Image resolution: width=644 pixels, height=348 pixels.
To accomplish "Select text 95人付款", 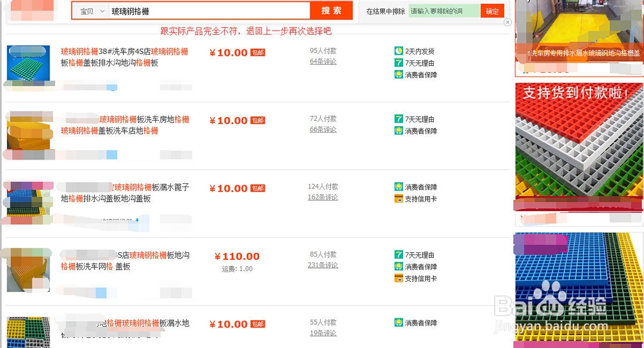I will [x=323, y=51].
